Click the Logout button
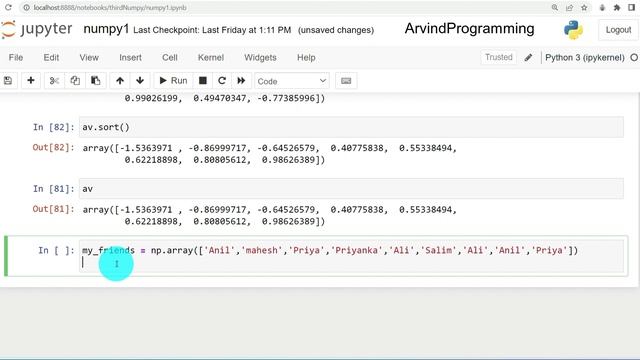 (618, 30)
